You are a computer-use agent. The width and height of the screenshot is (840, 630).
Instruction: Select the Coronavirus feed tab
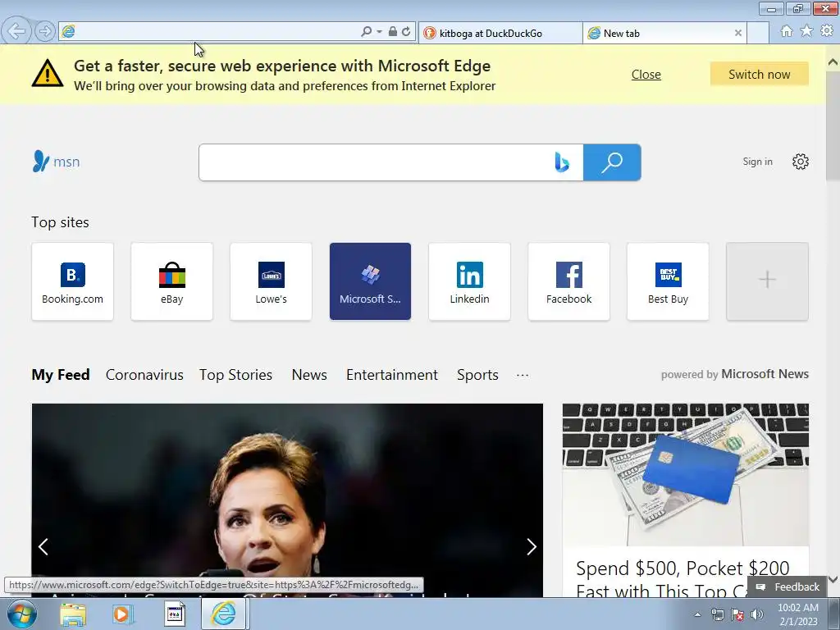tap(144, 375)
